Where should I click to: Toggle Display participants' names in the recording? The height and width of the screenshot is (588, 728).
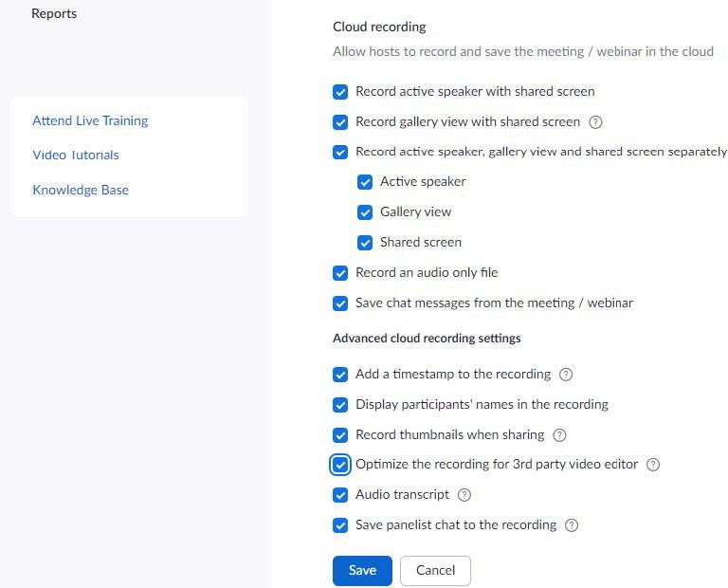340,405
